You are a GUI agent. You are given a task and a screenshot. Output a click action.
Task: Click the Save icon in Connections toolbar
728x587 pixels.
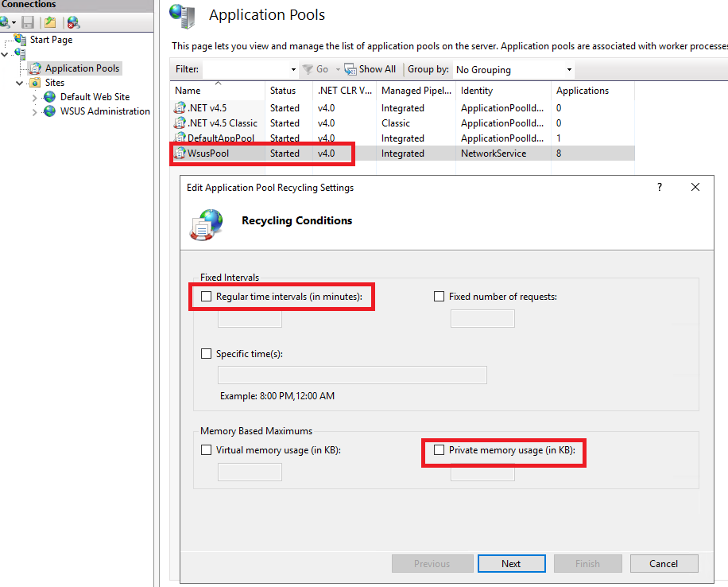click(29, 22)
